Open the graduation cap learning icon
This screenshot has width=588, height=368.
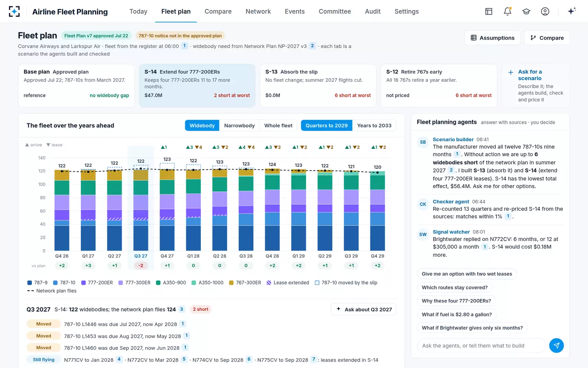tap(526, 11)
